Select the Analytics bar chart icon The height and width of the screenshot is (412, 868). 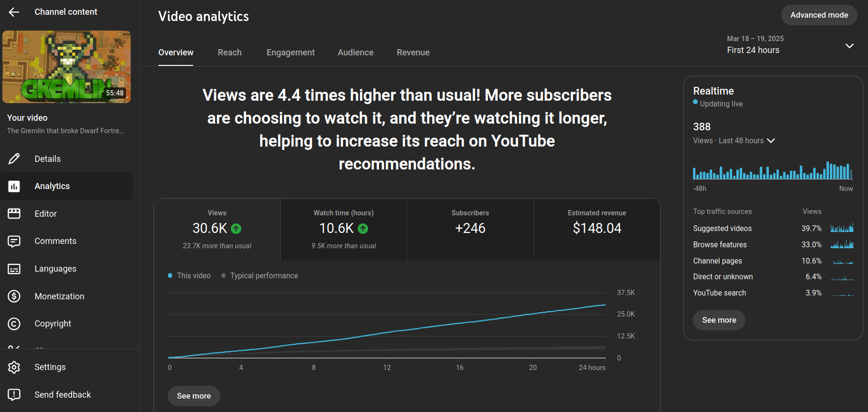14,186
